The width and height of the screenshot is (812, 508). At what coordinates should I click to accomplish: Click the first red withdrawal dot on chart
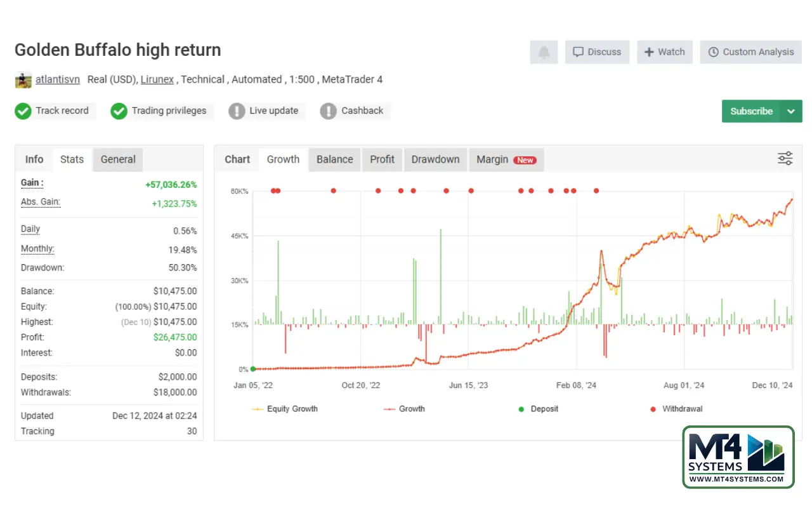(273, 190)
